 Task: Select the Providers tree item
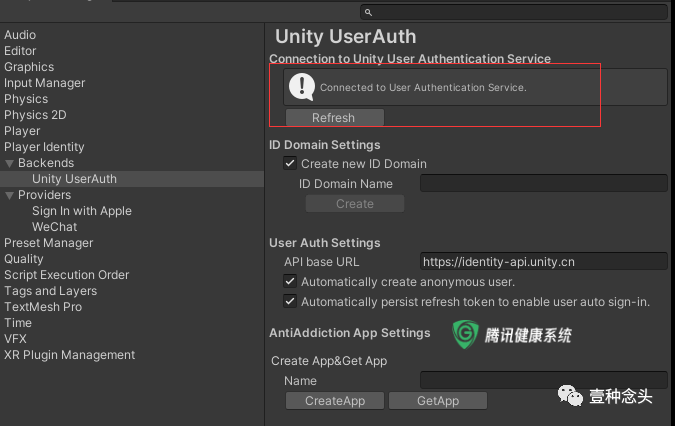[x=44, y=194]
